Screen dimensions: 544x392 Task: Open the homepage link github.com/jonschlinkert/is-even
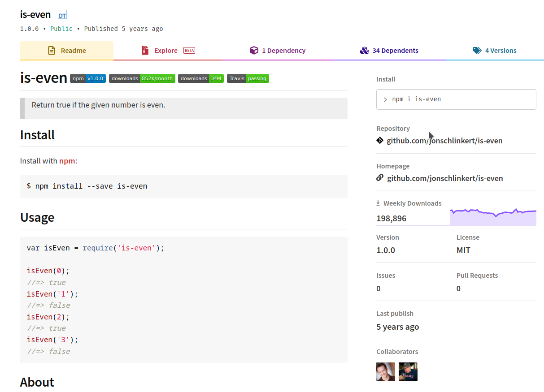point(445,178)
